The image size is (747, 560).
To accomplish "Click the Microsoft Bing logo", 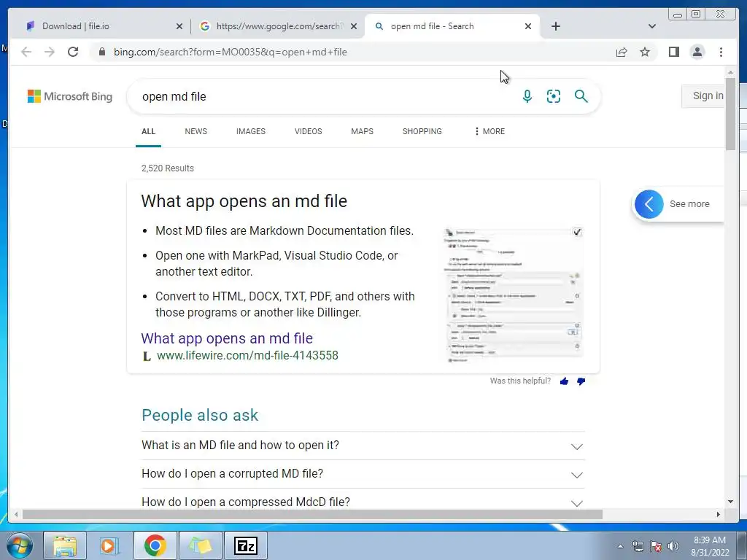I will pos(70,96).
